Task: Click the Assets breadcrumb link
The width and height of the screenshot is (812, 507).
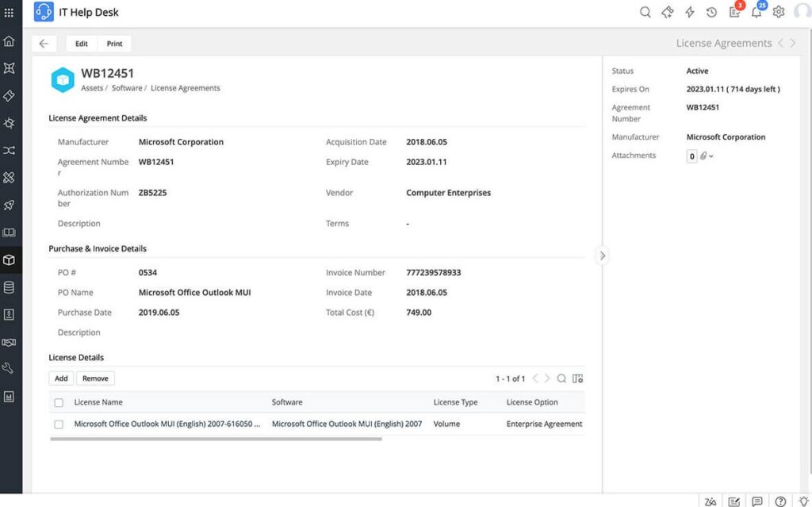Action: pos(92,88)
